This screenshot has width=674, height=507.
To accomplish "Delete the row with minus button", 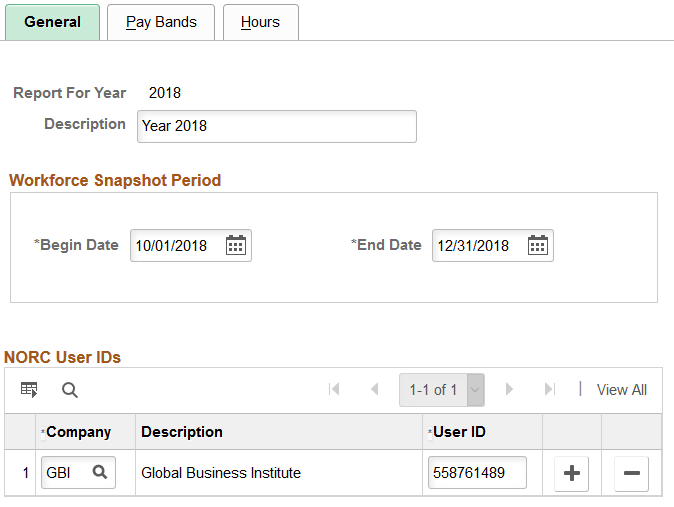I will click(x=631, y=474).
